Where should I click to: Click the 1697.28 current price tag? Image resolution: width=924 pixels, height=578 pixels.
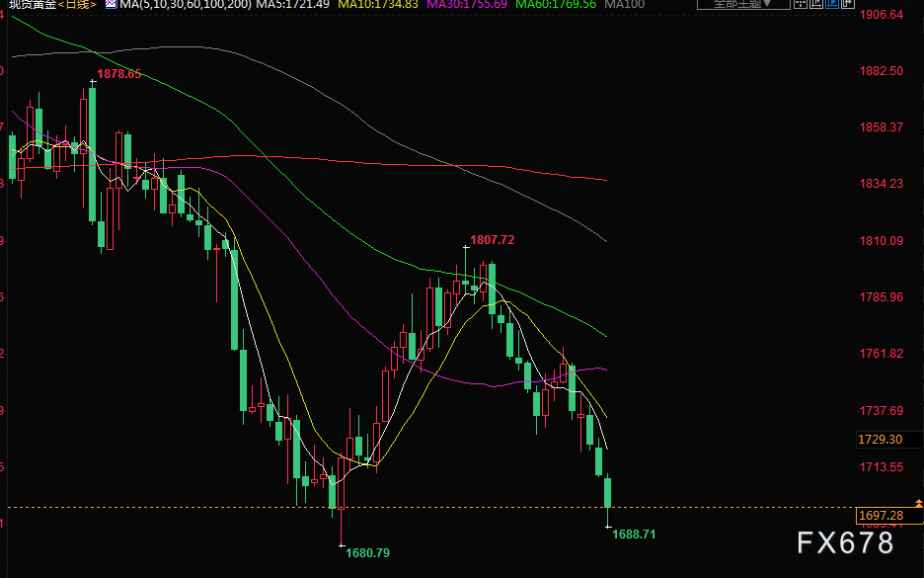click(882, 515)
